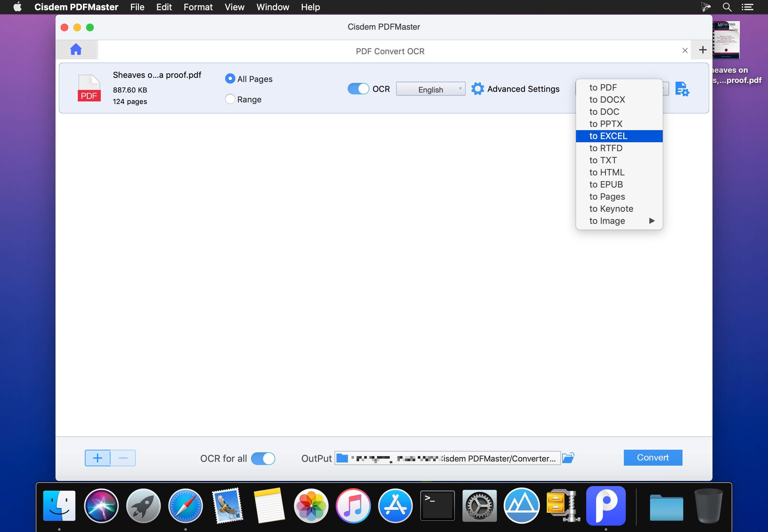The height and width of the screenshot is (532, 768).
Task: Click the Convert button
Action: (652, 457)
